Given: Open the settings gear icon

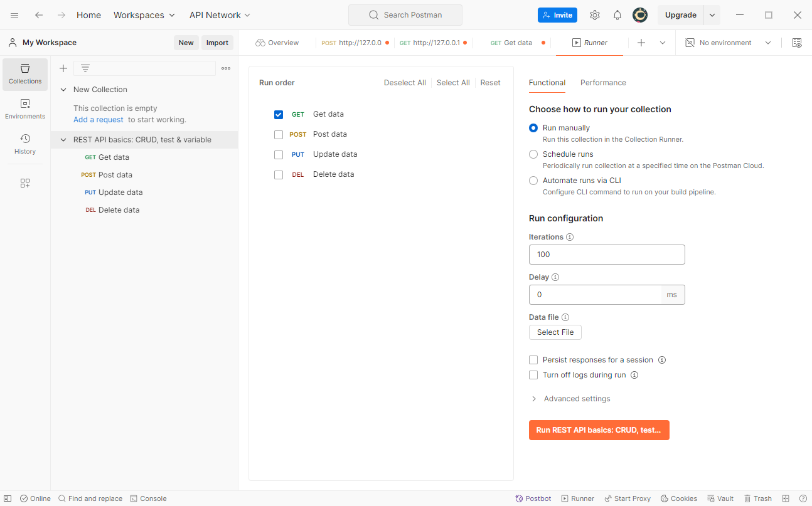Looking at the screenshot, I should [595, 15].
